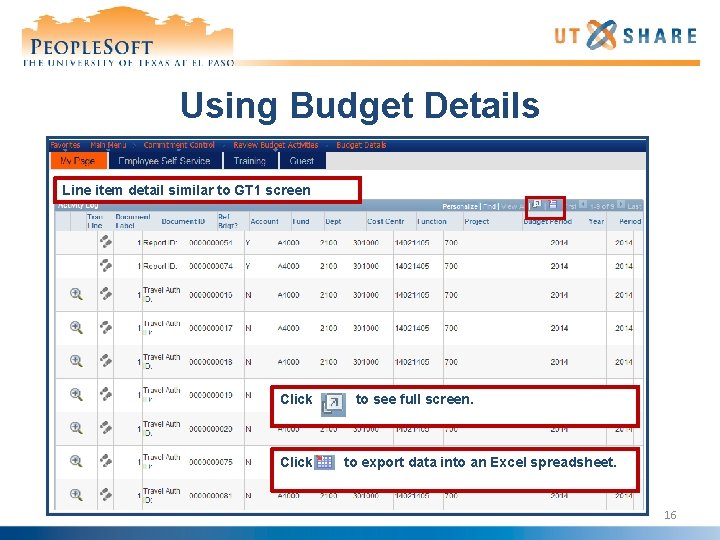Viewport: 720px width, 540px height.
Task: Sort by the Function column header
Action: [x=432, y=221]
